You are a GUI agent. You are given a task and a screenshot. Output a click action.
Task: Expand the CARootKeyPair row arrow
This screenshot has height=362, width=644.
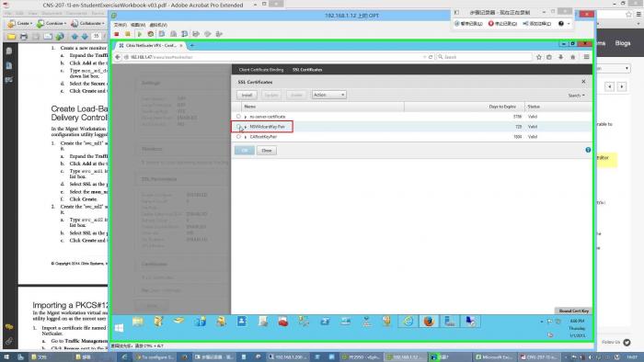point(246,137)
